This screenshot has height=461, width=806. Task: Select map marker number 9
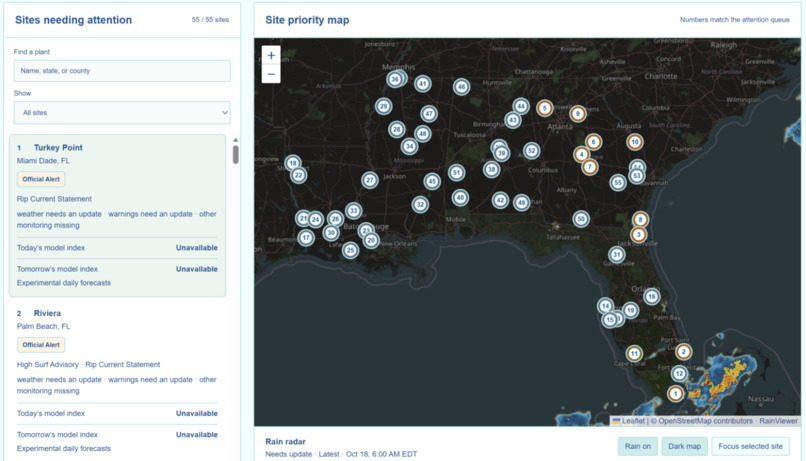[578, 114]
